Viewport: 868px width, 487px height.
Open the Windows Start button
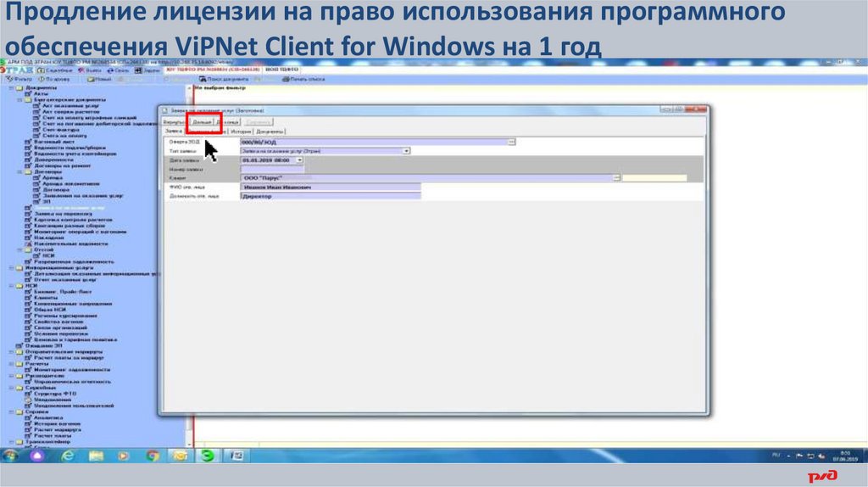[x=10, y=456]
